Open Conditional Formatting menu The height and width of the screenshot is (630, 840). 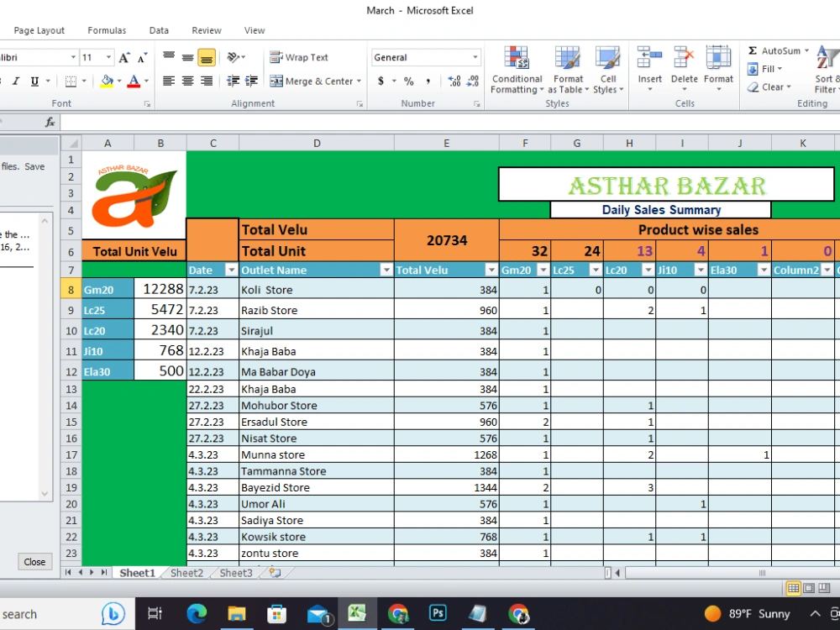[x=517, y=71]
